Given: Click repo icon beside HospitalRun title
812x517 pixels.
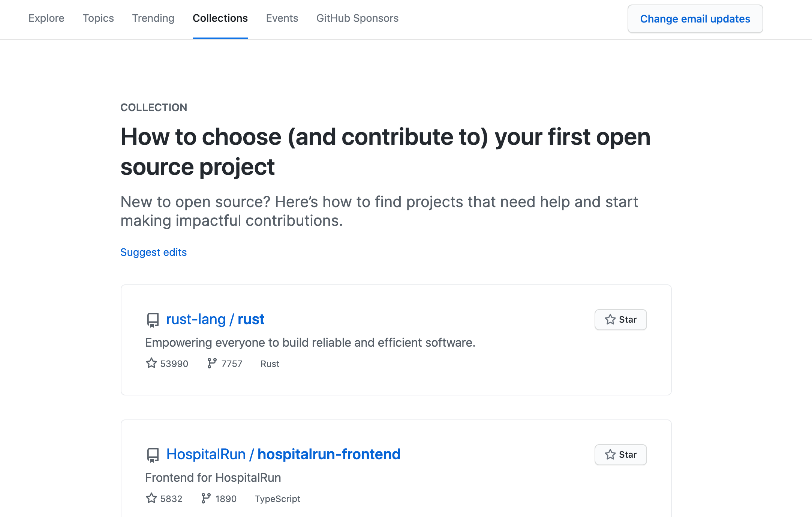Looking at the screenshot, I should 153,455.
